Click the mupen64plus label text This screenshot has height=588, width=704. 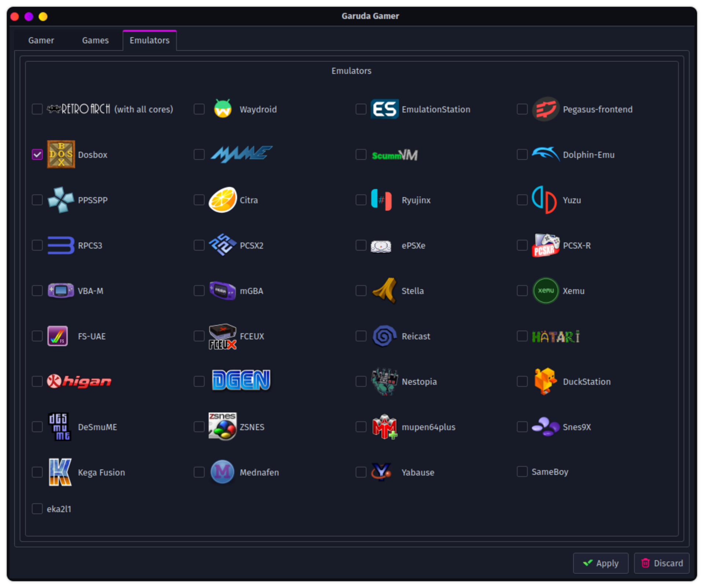click(x=428, y=427)
